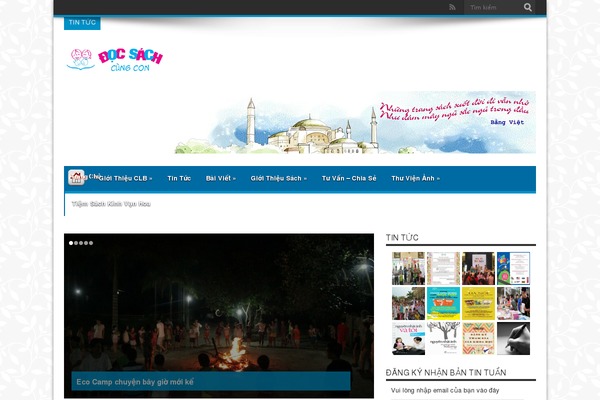Screen dimensions: 600x400
Task: Open the RSS feed icon
Action: [452, 7]
